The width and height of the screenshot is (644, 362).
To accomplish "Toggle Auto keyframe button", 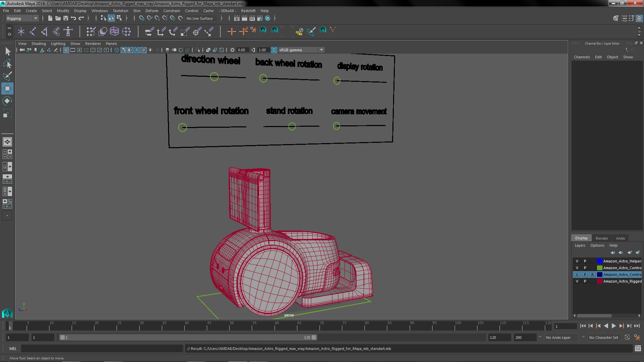I will (627, 338).
